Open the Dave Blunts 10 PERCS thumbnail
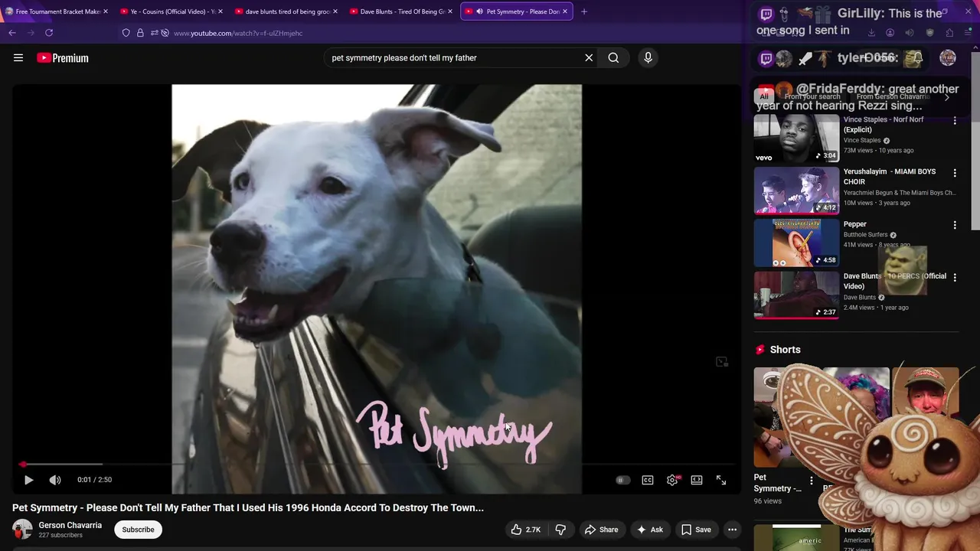Image resolution: width=980 pixels, height=551 pixels. click(x=796, y=295)
